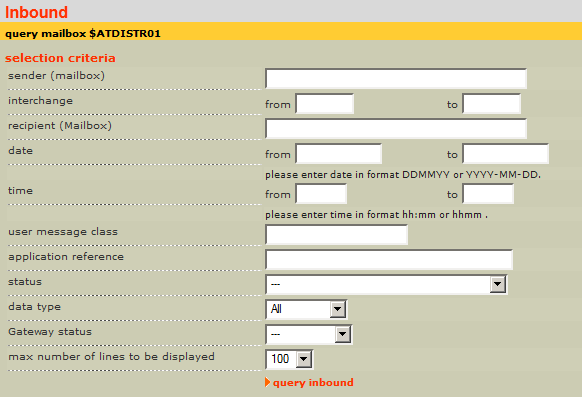The image size is (582, 397).
Task: Click the date to field
Action: [506, 154]
